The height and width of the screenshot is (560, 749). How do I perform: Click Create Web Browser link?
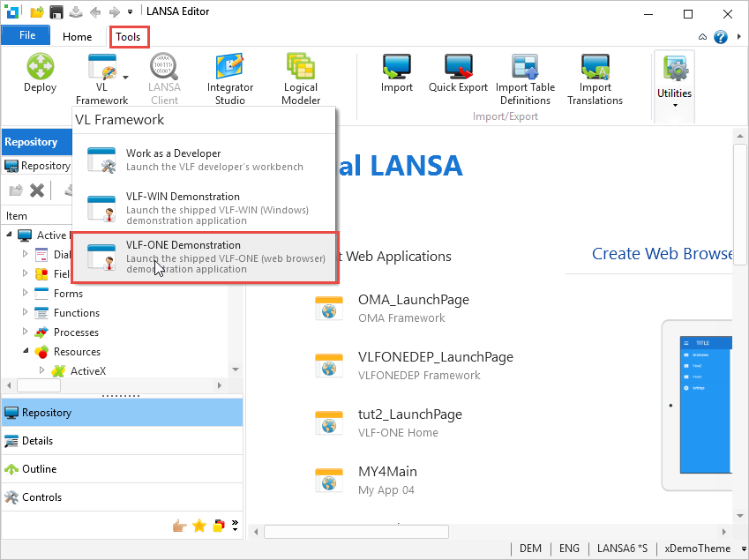point(662,253)
